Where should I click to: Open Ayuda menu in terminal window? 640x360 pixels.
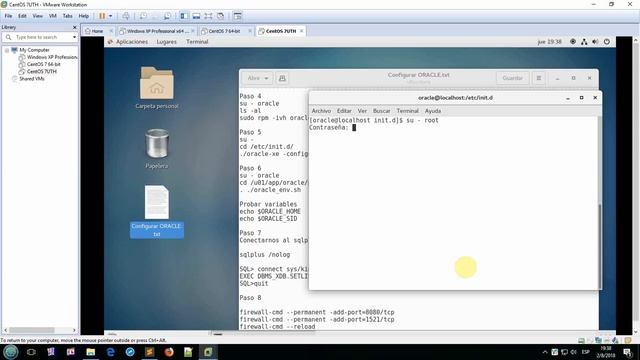[x=433, y=111]
